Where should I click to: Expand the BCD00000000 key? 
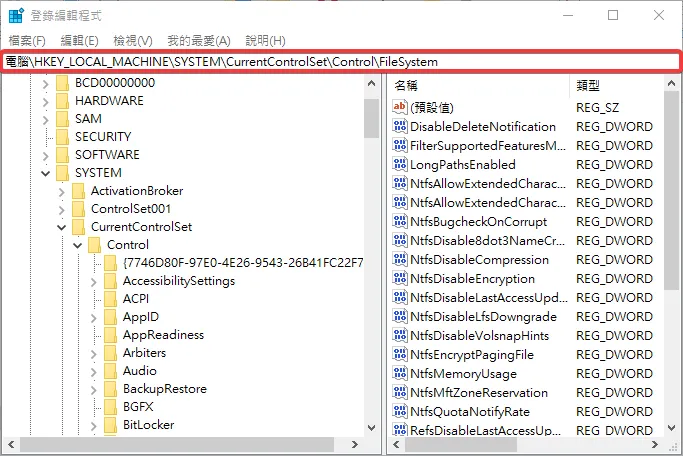46,84
